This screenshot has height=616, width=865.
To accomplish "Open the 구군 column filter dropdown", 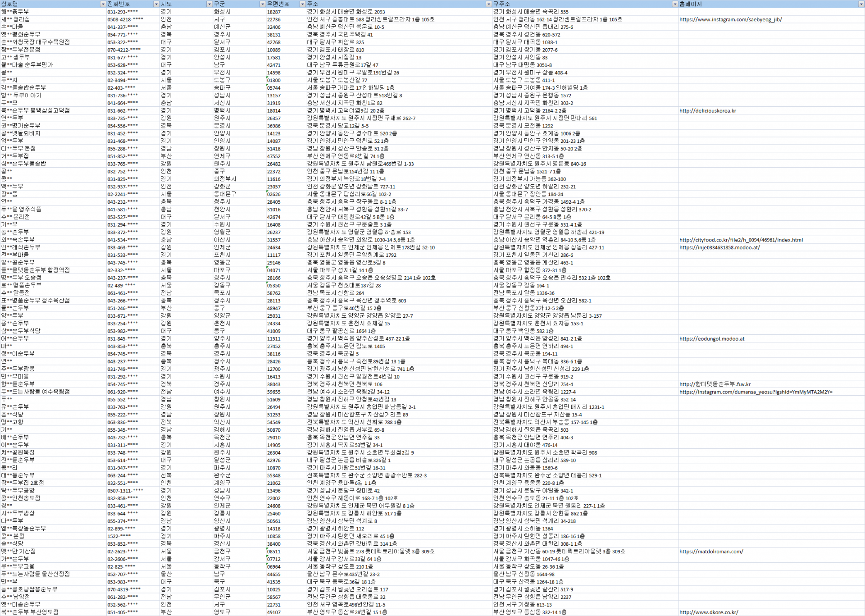I will coord(263,4).
